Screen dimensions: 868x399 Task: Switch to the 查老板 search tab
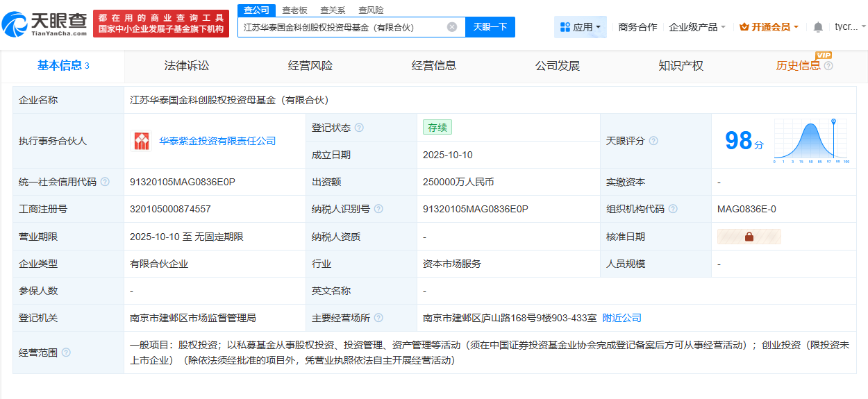[x=294, y=10]
